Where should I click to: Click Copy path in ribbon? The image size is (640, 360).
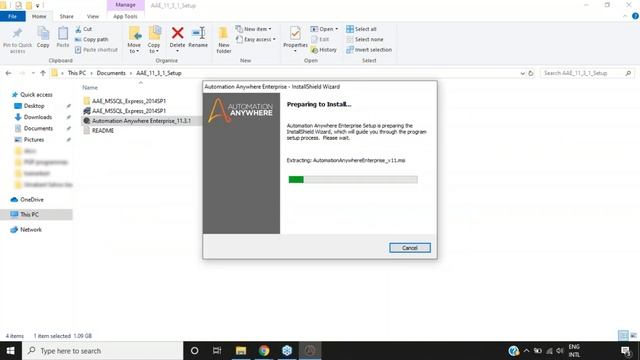pyautogui.click(x=92, y=39)
